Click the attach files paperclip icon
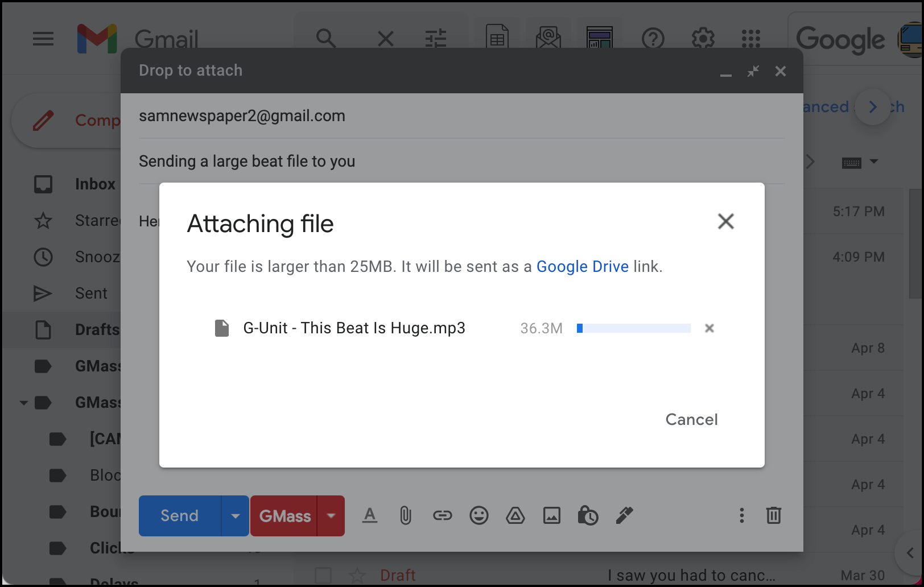Image resolution: width=924 pixels, height=587 pixels. tap(405, 516)
